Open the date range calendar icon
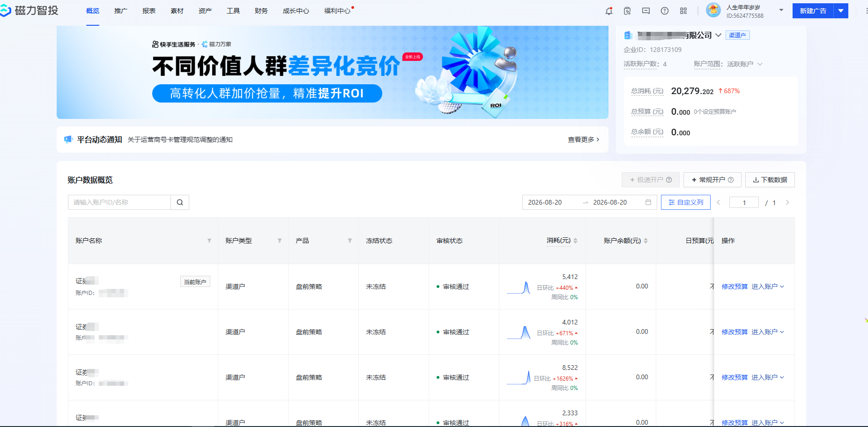This screenshot has width=868, height=427. [648, 202]
